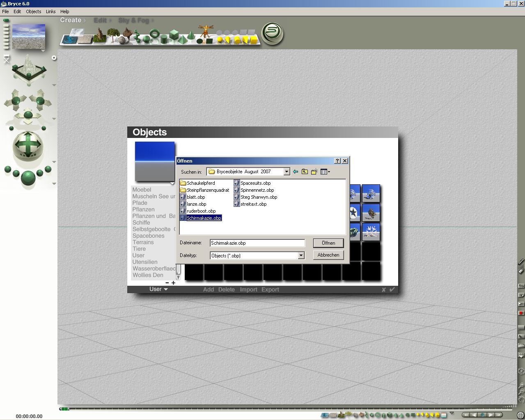The image size is (525, 420).
Task: Open the Edit menu
Action: (17, 11)
